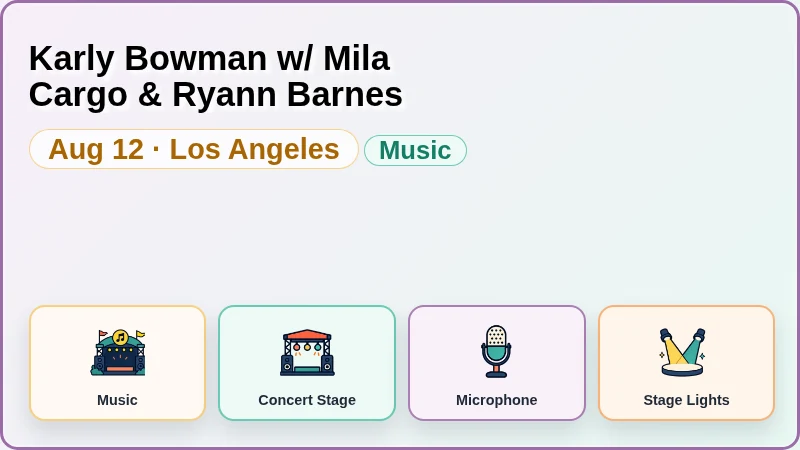Click the teal microphone icon
This screenshot has height=450, width=800.
point(496,352)
